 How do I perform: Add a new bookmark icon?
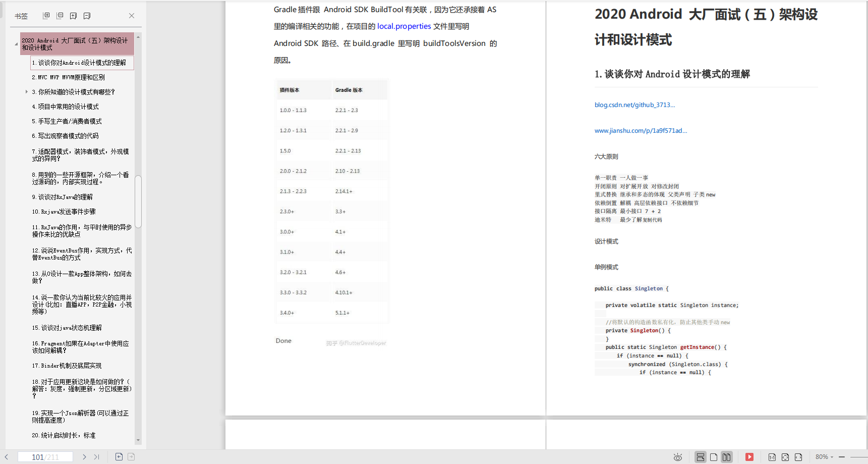pos(74,16)
